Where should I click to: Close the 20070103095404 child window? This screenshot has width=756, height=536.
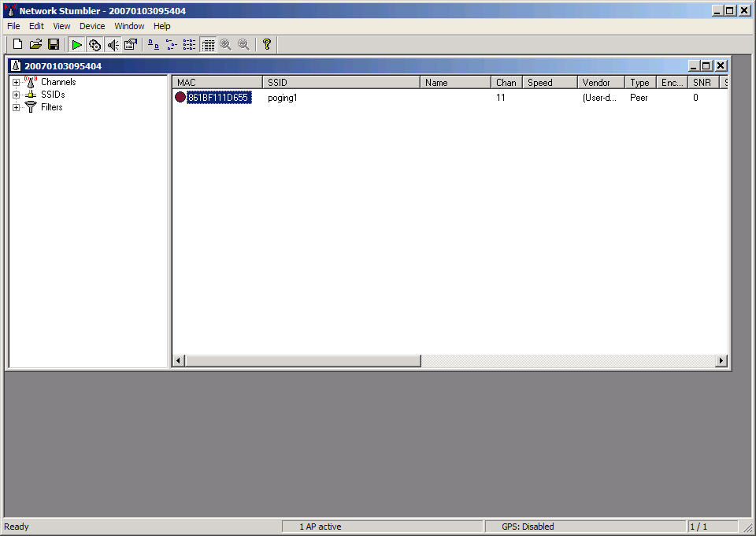(721, 65)
